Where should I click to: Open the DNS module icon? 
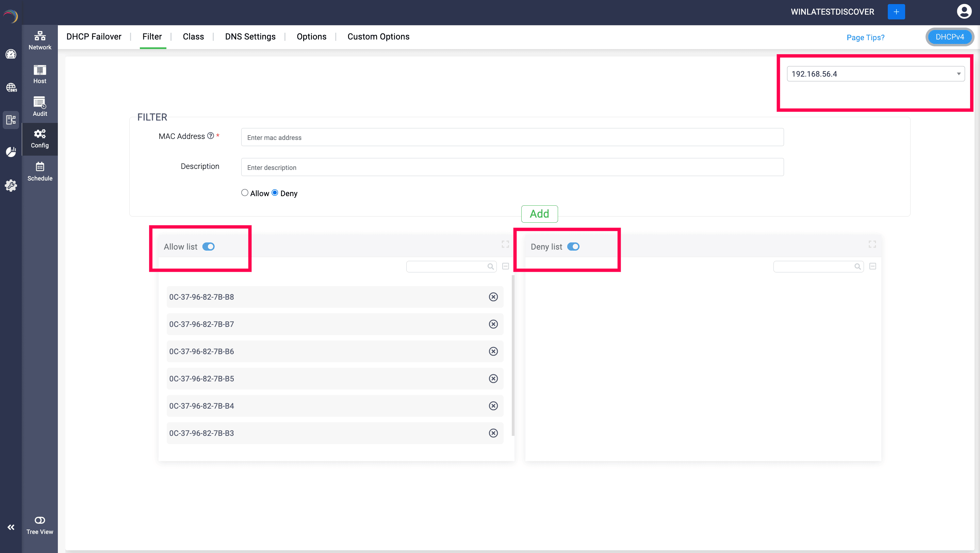[10, 88]
